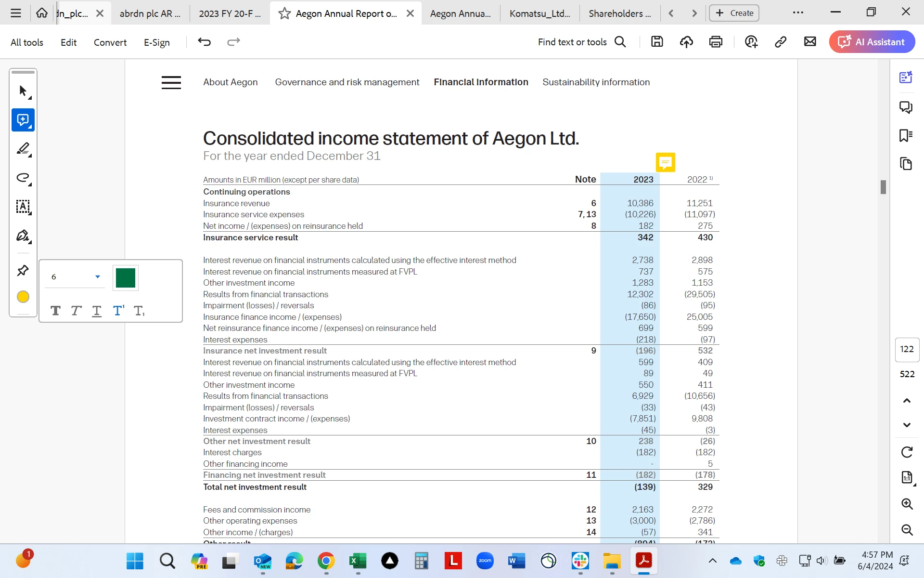Switch to abrdn plc AR tab

(150, 13)
